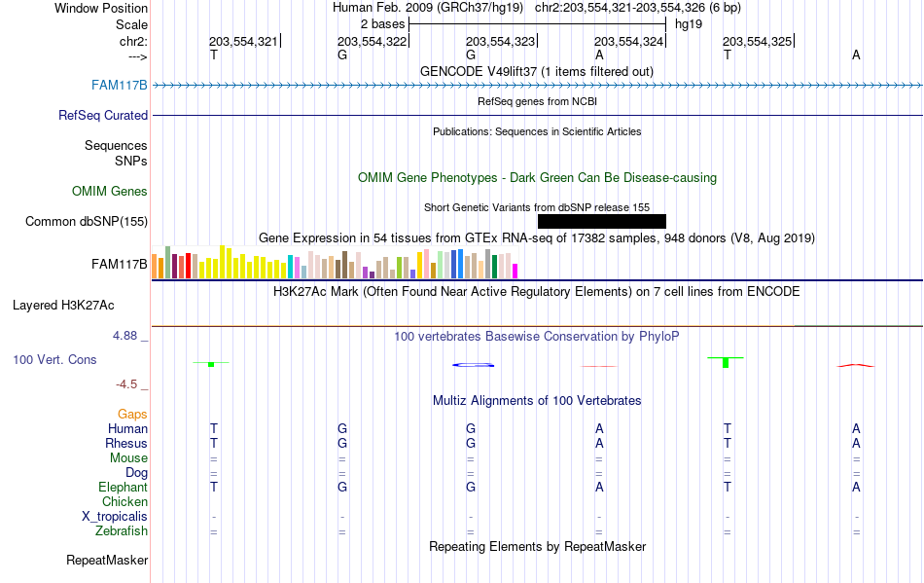Click the 'SNPs' publications track label
Screen dimensions: 924x583
(131, 161)
